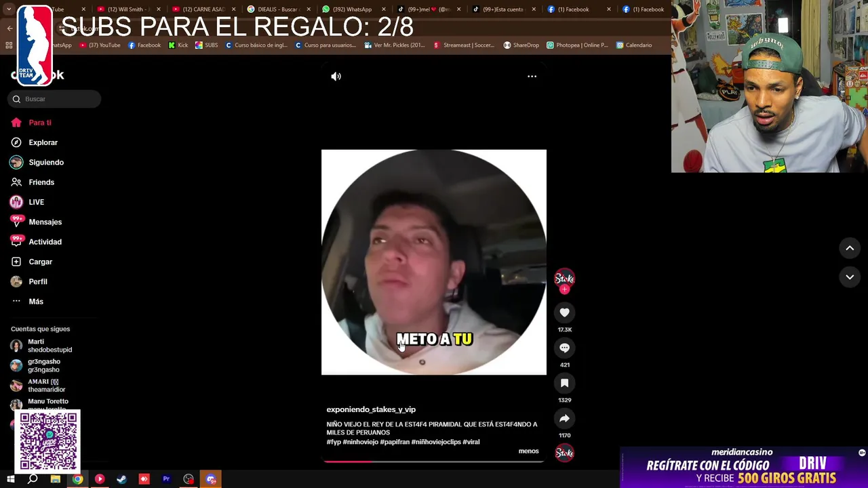Follow the creator via red plus
Image resolution: width=868 pixels, height=488 pixels.
564,289
